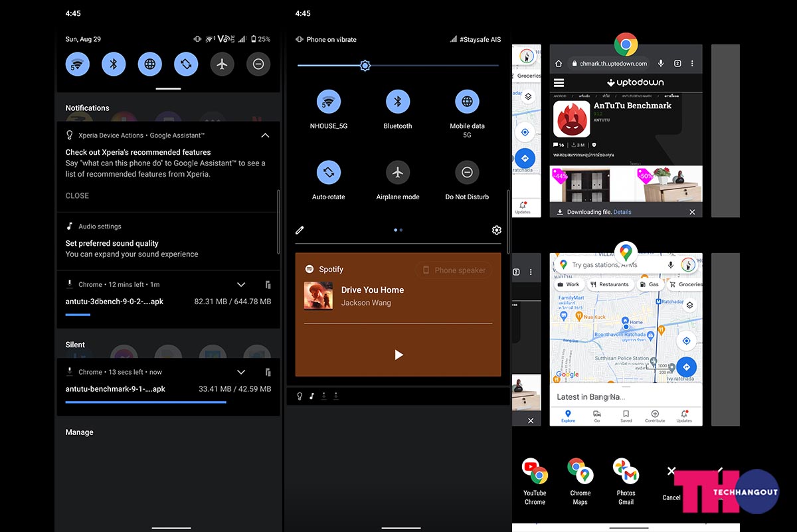Open the uptodown hamburger menu
This screenshot has height=532, width=797.
[x=559, y=83]
